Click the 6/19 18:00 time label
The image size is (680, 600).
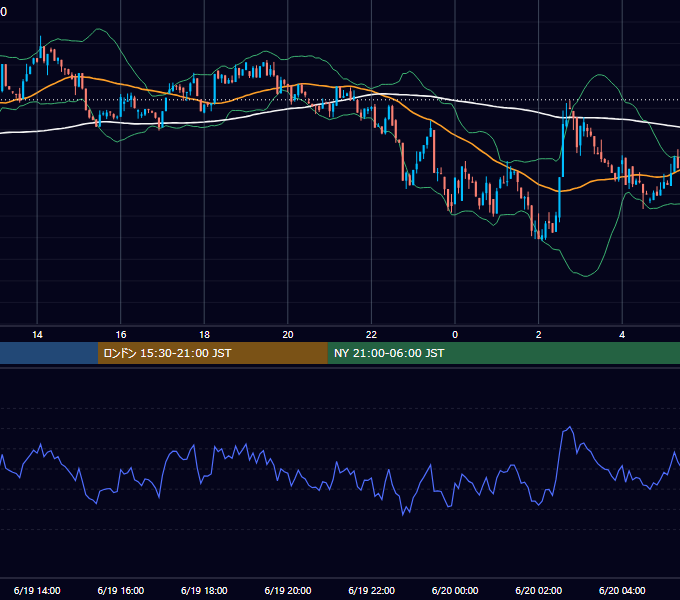tap(204, 590)
